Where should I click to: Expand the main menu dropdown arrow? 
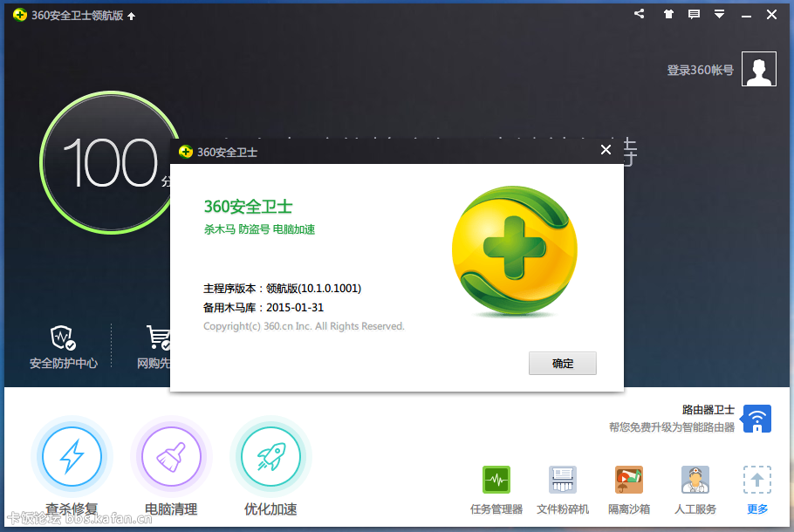(719, 14)
